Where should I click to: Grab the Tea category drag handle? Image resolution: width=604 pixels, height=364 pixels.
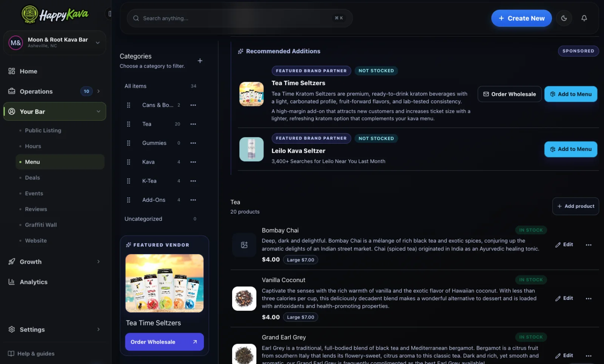[x=128, y=124]
